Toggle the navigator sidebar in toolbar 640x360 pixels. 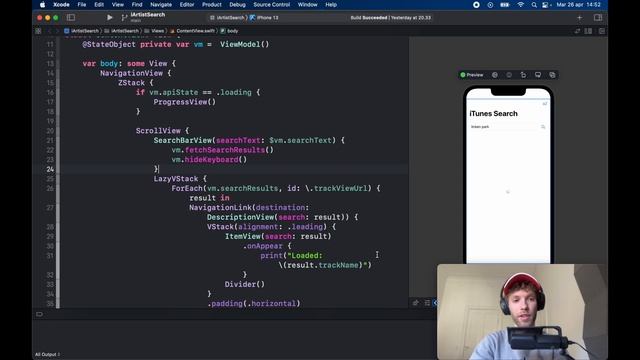(71, 18)
